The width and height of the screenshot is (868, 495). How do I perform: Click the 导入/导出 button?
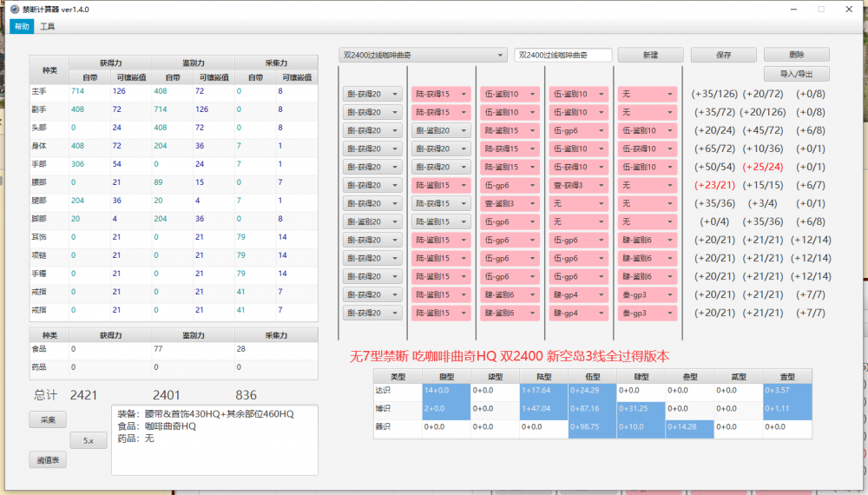797,74
